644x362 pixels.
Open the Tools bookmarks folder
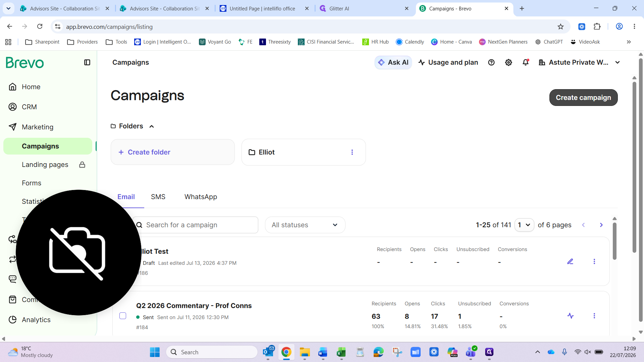point(116,42)
